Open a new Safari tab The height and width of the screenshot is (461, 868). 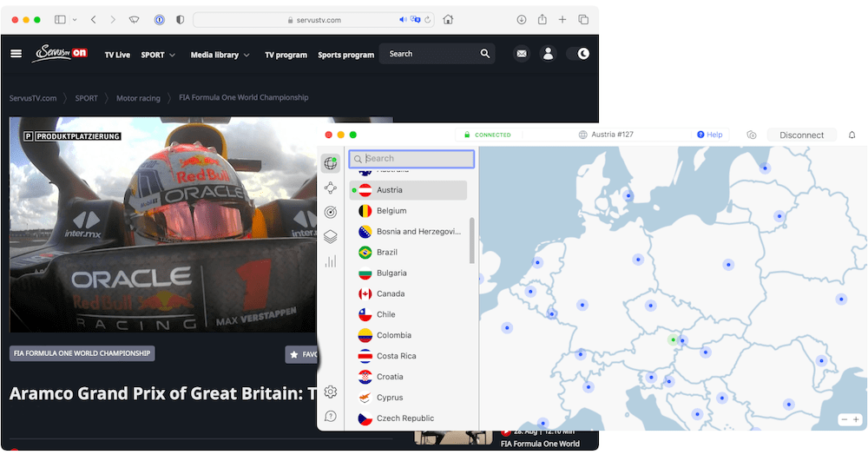[x=562, y=19]
